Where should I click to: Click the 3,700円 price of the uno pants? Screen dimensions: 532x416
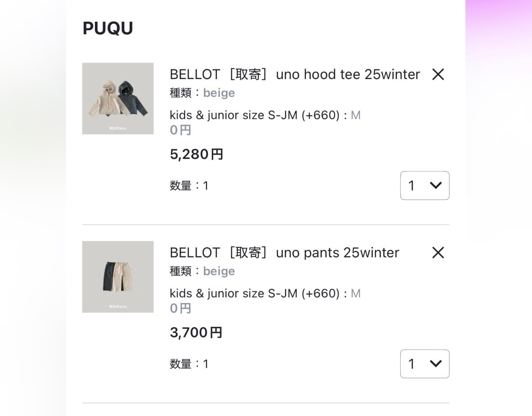[196, 332]
